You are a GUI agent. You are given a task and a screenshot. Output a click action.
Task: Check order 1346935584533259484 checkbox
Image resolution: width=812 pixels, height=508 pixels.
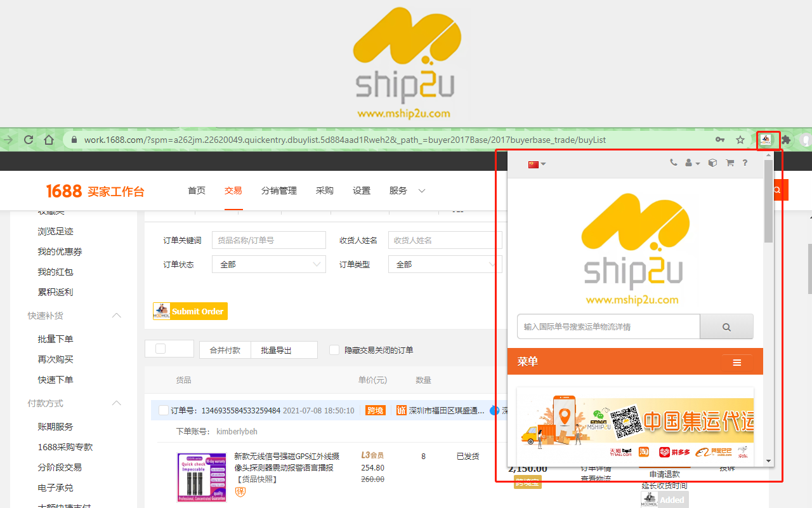coord(164,410)
